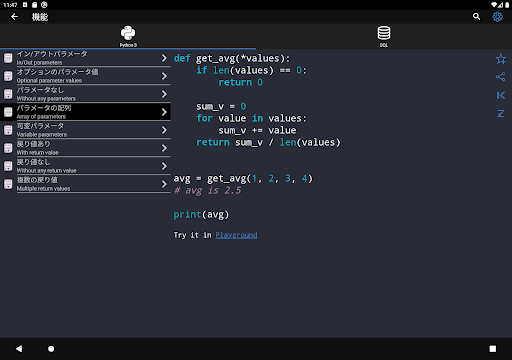Click 'return sum_v / len(values)' line

268,143
